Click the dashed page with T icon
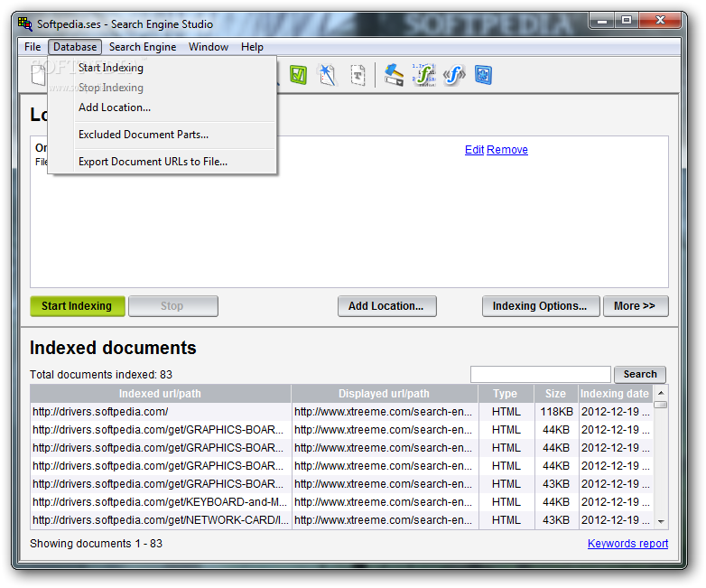This screenshot has height=588, width=706. pos(358,75)
